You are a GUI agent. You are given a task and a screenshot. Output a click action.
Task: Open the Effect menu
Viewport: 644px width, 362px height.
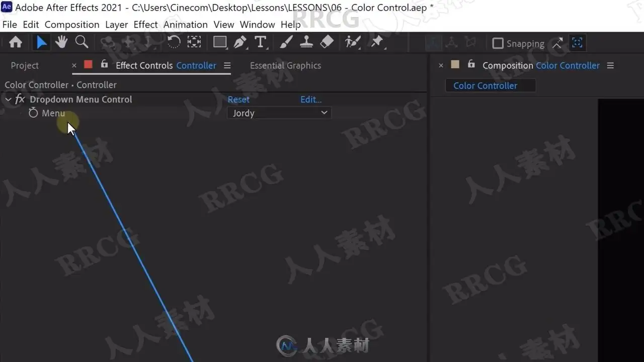146,25
